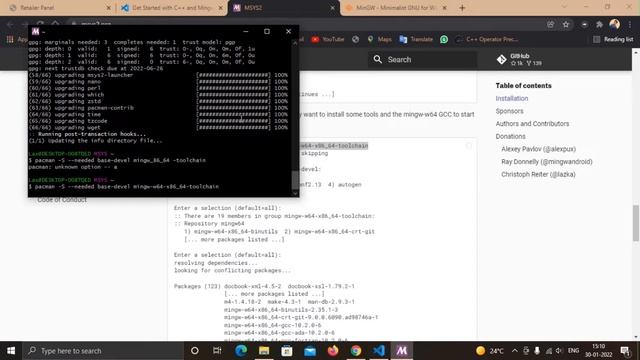Image resolution: width=640 pixels, height=360 pixels.
Task: Click the share page icon in address bar
Action: pyautogui.click(x=551, y=24)
